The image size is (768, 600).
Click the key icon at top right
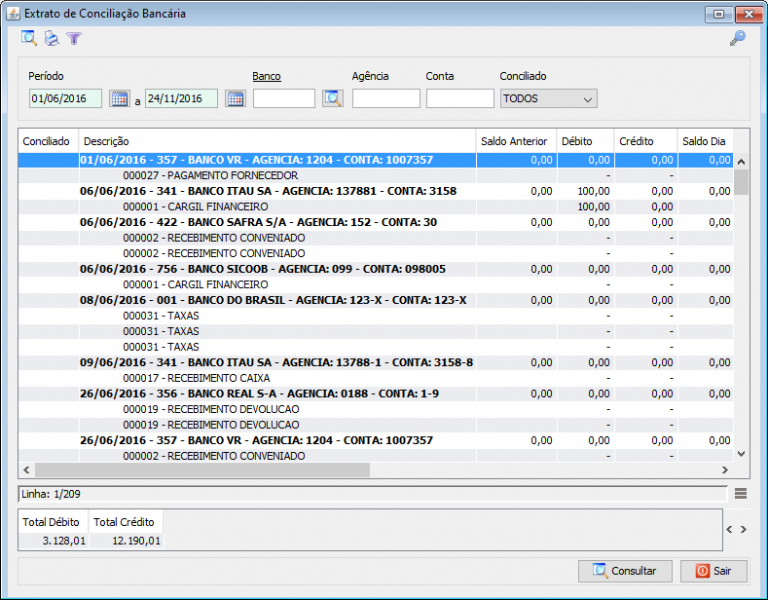pyautogui.click(x=737, y=39)
